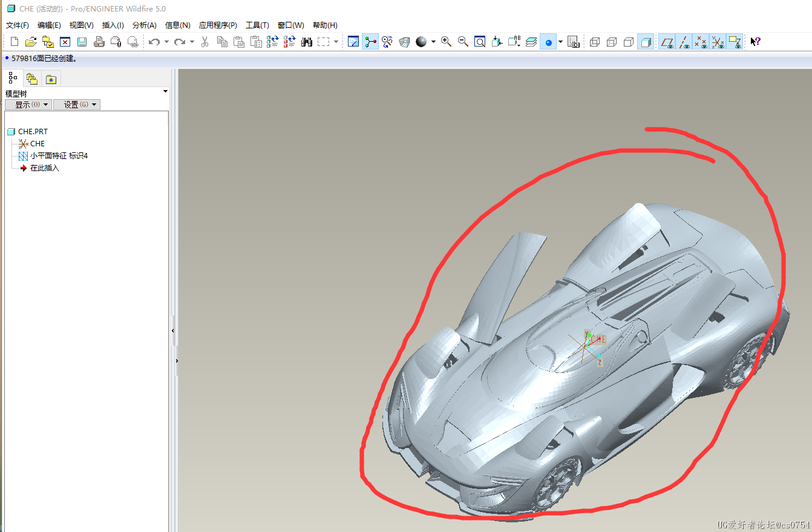This screenshot has width=812, height=532.
Task: Open an existing file via folder icon
Action: (31, 42)
